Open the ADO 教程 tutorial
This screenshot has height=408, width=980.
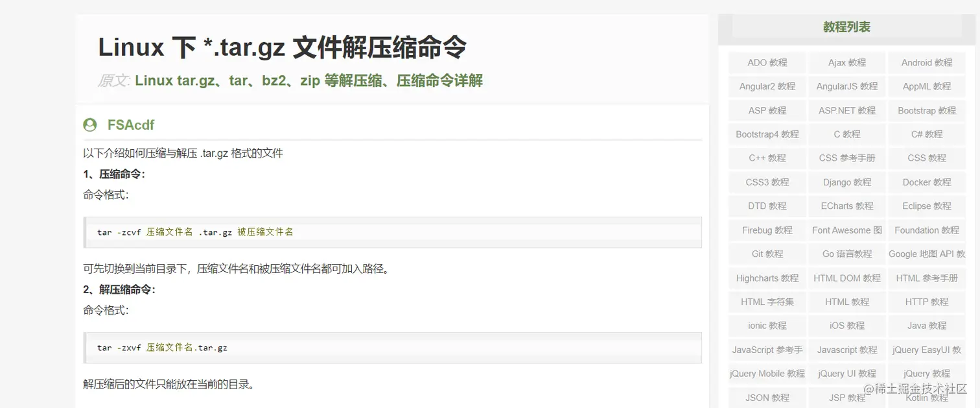point(767,63)
